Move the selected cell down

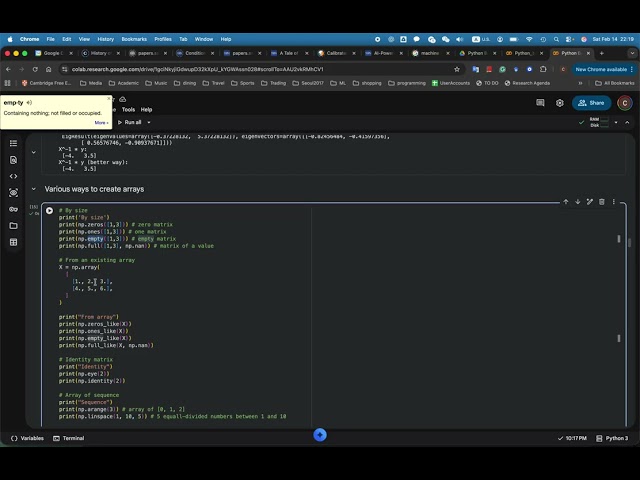(578, 202)
